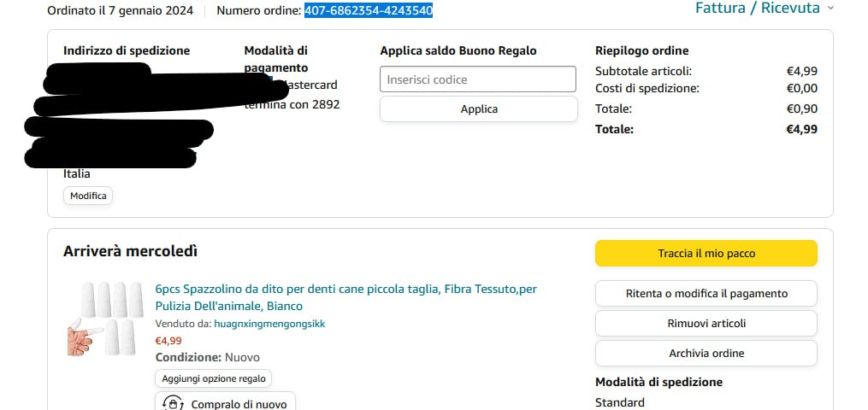868x410 pixels.
Task: Click Aggiungi opzione regalo button
Action: 213,379
